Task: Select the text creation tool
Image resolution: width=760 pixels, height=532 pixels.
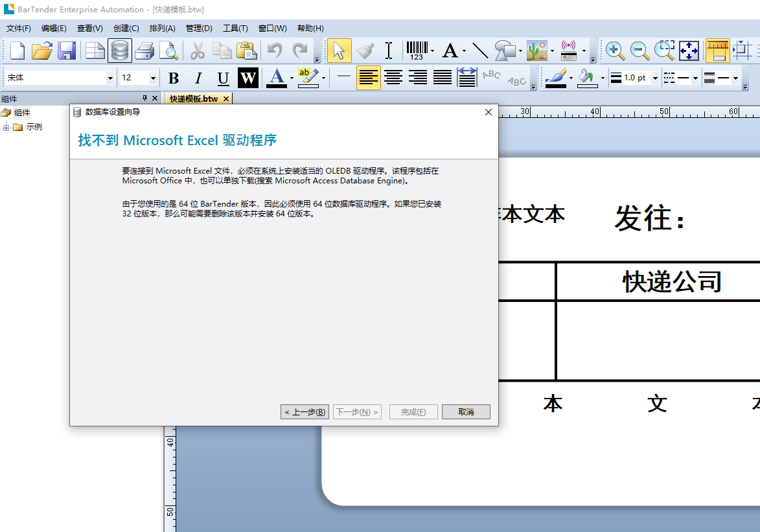Action: click(x=450, y=51)
